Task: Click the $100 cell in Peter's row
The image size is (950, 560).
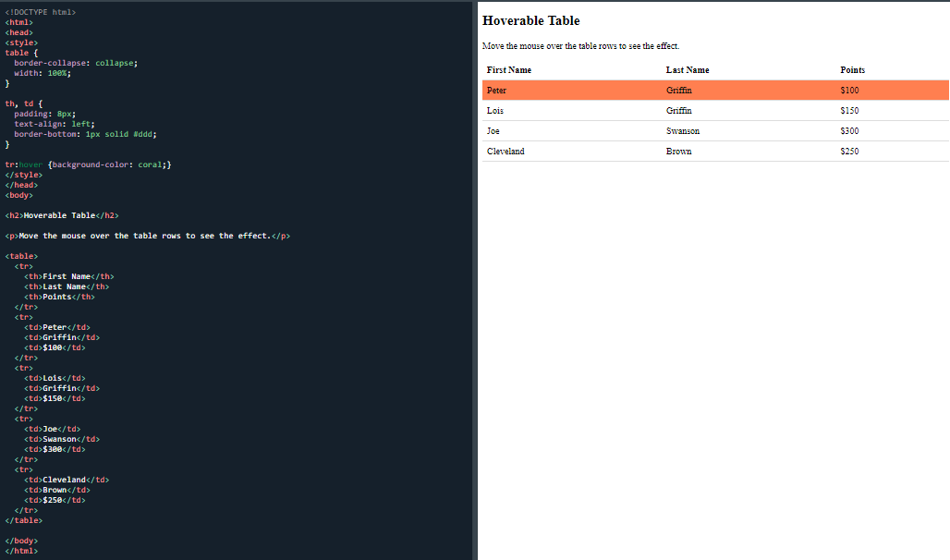Action: (x=850, y=90)
